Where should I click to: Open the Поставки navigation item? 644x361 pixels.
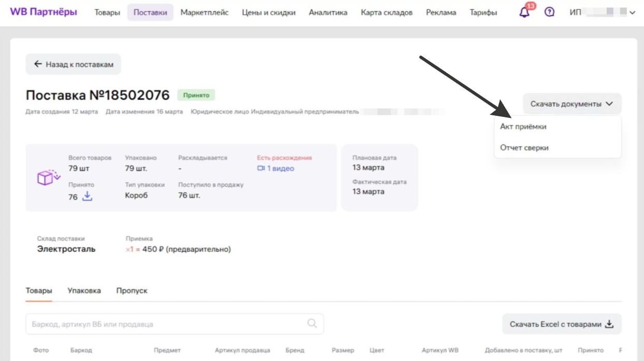coord(150,12)
